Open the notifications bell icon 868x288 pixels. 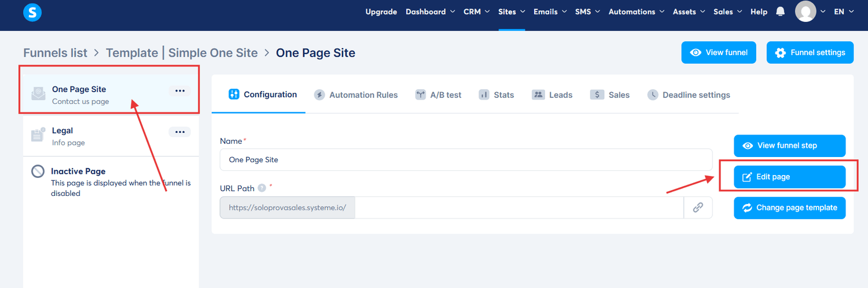(781, 12)
